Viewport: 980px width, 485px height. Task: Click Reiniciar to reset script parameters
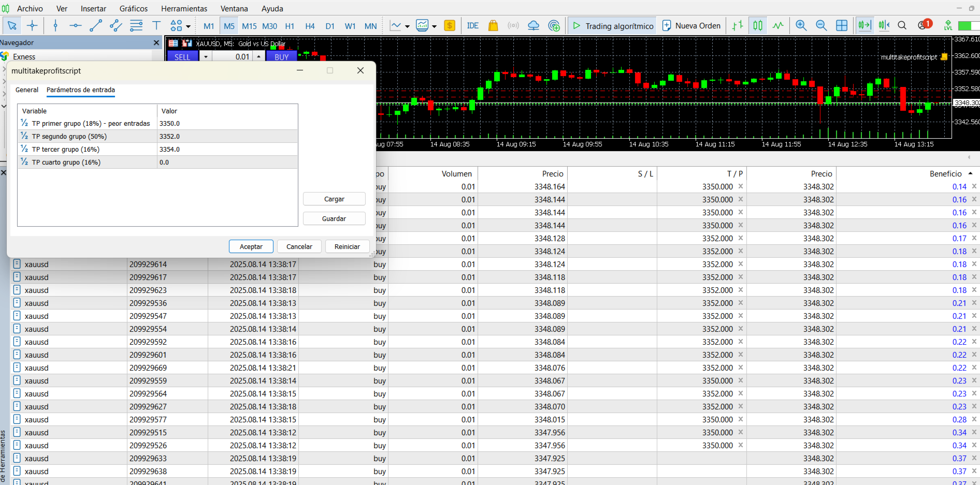(x=347, y=246)
